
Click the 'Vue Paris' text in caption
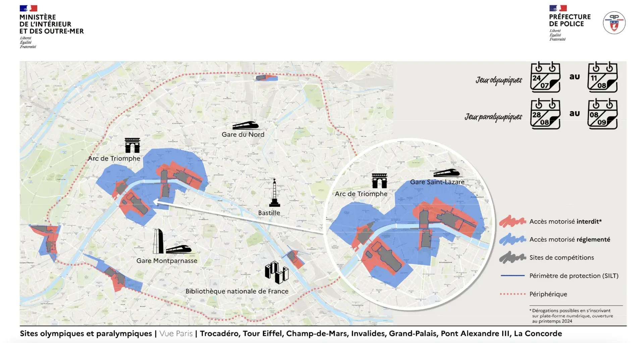[176, 334]
